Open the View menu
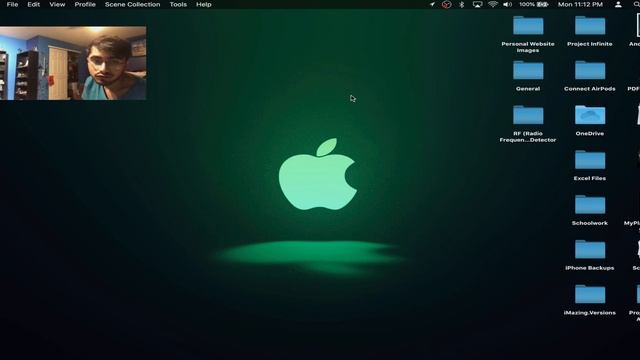This screenshot has width=640, height=360. point(57,4)
